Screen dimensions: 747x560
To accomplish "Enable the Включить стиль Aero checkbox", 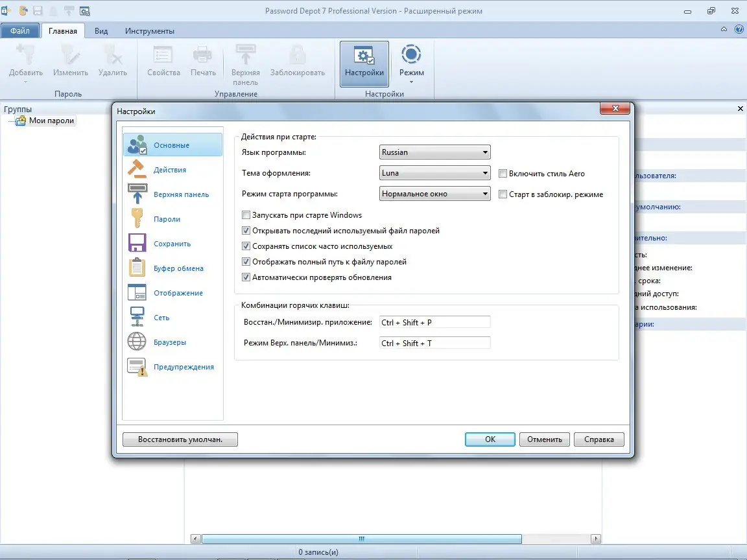I will pos(503,173).
